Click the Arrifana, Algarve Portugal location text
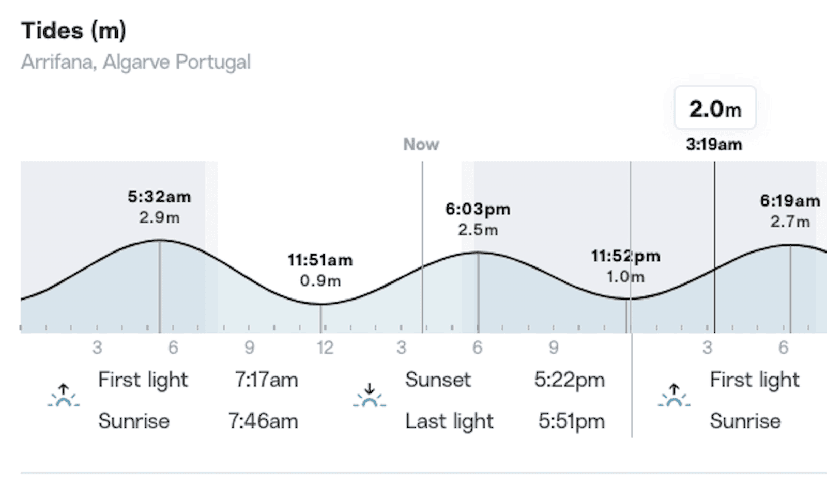The width and height of the screenshot is (827, 504). click(136, 62)
